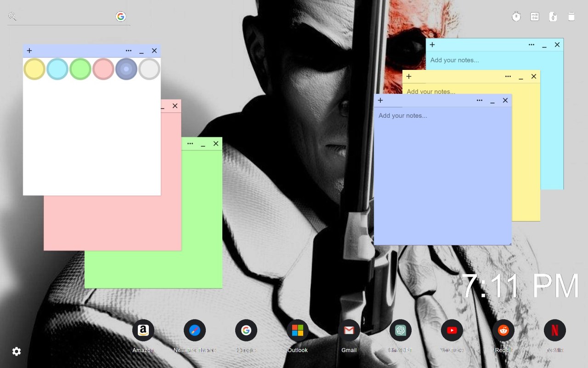This screenshot has height=368, width=588.
Task: Open the YouTube shortcut
Action: (x=452, y=330)
